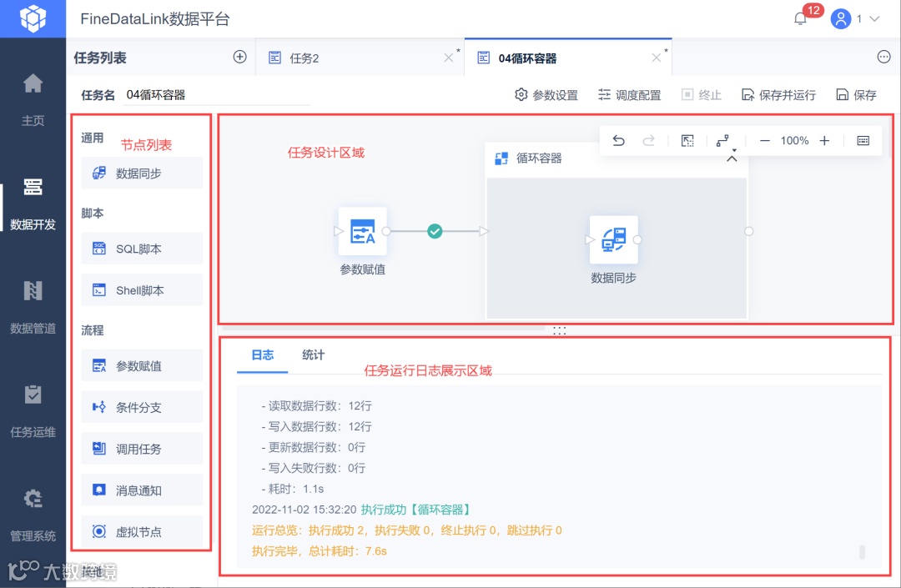Open 参数设置 parameter settings

tap(546, 95)
